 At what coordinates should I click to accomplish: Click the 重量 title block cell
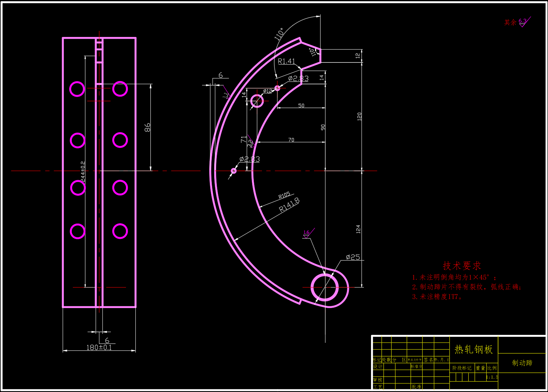pyautogui.click(x=481, y=368)
